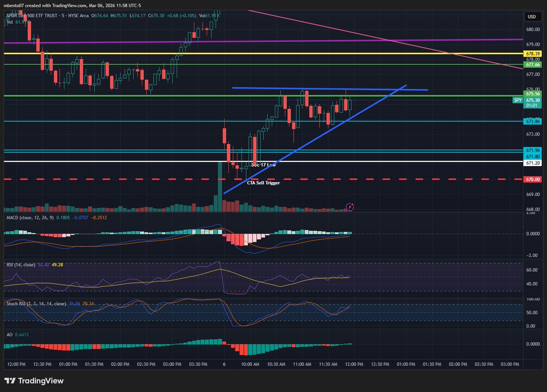Click the green 677.66 price label
The height and width of the screenshot is (392, 547).
click(533, 65)
